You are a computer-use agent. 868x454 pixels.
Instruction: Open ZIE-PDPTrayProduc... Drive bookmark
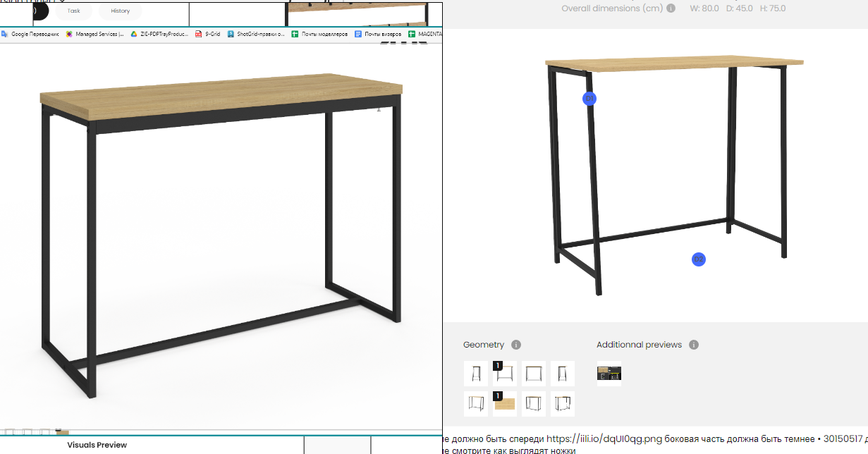point(160,34)
